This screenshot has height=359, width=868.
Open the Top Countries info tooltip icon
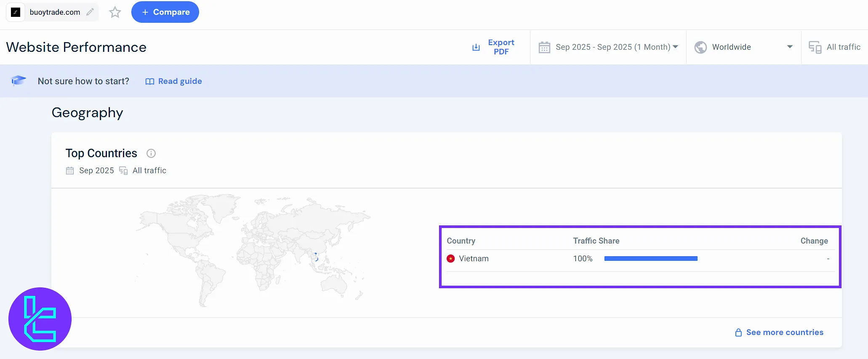point(151,153)
